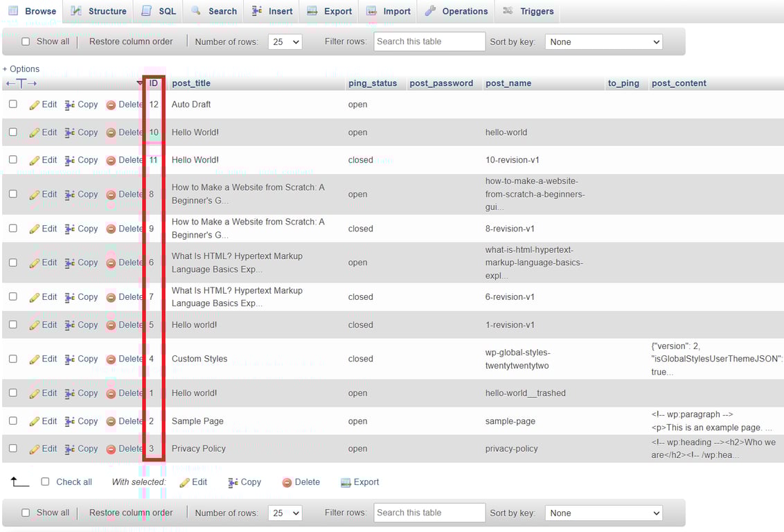Screen dimensions: 784x532
Task: Click Export in the With selected row
Action: 365,481
